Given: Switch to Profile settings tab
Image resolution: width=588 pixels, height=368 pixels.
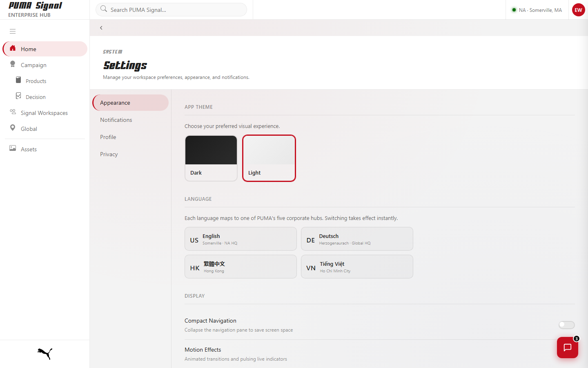Looking at the screenshot, I should tap(131, 137).
